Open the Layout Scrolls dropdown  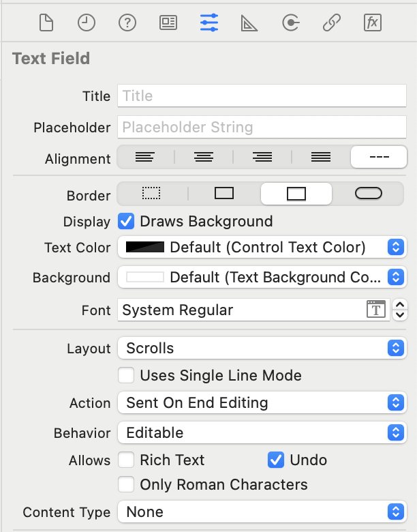262,348
